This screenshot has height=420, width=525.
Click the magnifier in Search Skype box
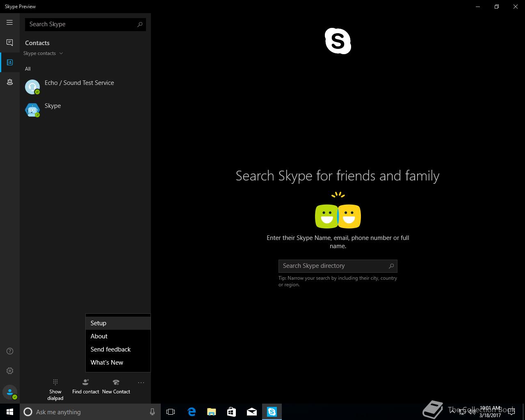point(140,24)
